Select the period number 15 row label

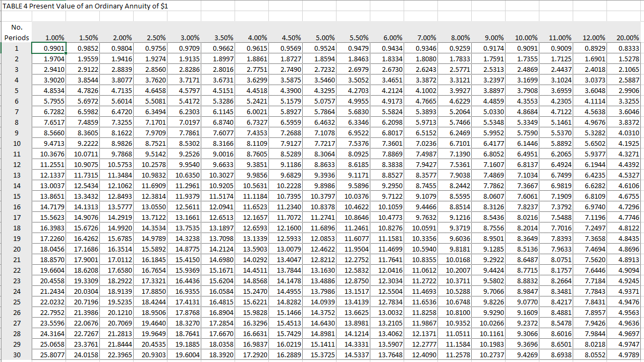17,196
